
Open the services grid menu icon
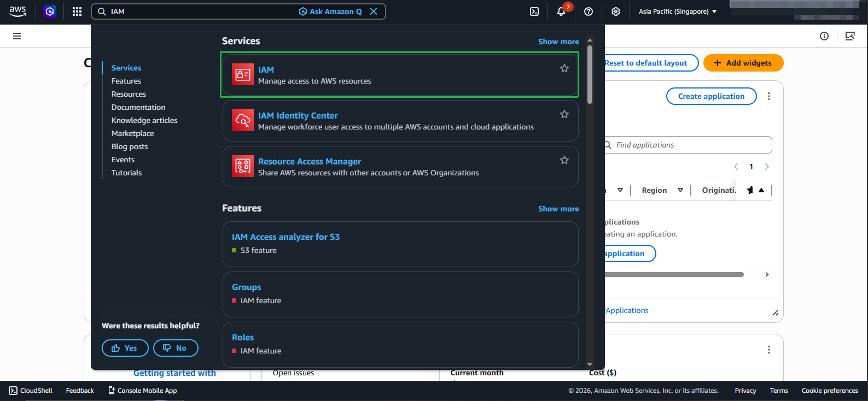[77, 11]
